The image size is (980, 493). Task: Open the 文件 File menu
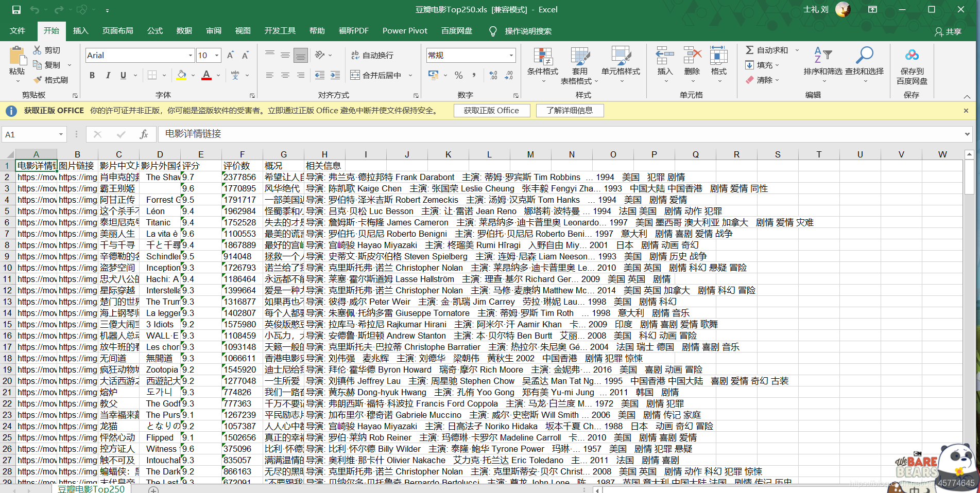18,31
